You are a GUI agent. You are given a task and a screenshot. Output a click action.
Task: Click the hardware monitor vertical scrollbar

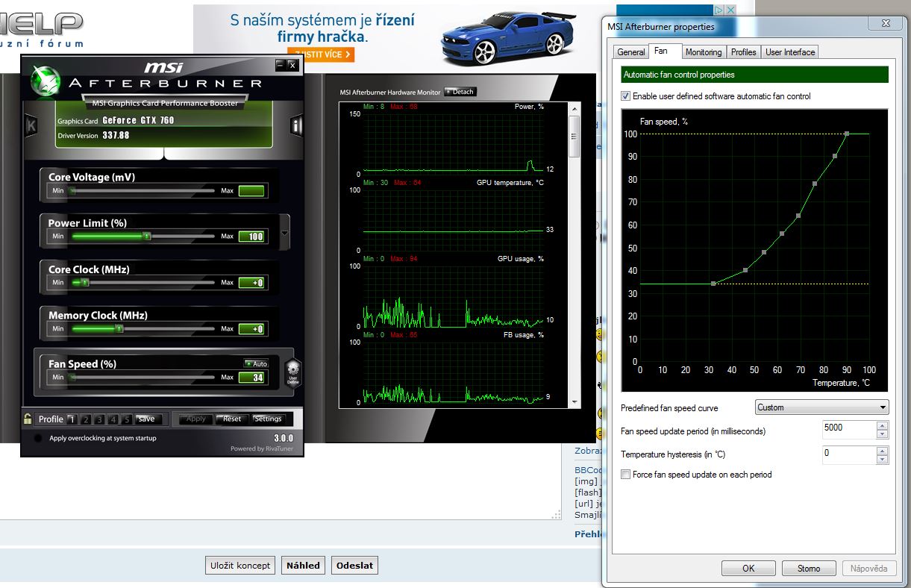coord(574,254)
